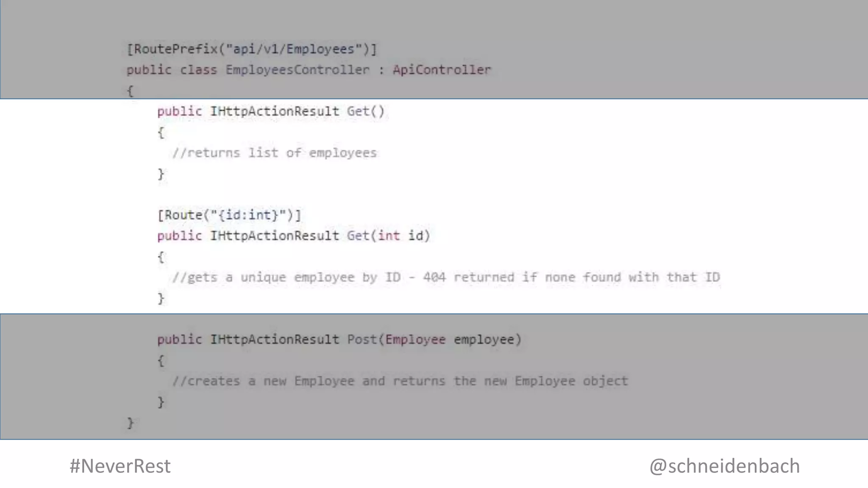Click the final closing curly brace
Viewport: 868px width, 488px height.
[x=130, y=423]
